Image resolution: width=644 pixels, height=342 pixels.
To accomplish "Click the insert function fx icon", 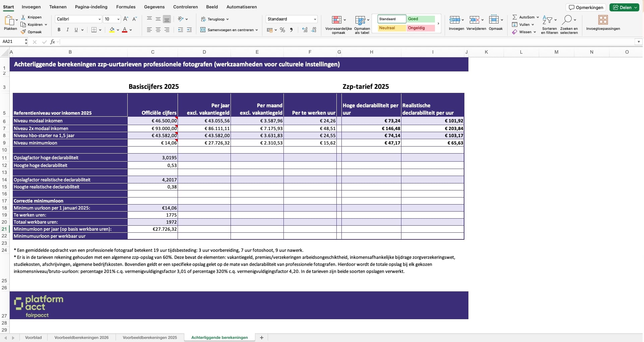I will click(52, 42).
